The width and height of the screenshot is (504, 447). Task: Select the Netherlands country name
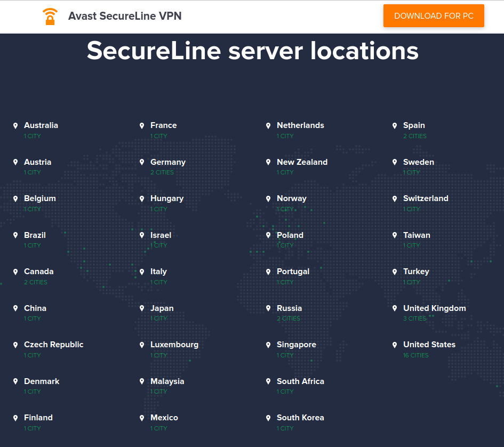coord(300,125)
